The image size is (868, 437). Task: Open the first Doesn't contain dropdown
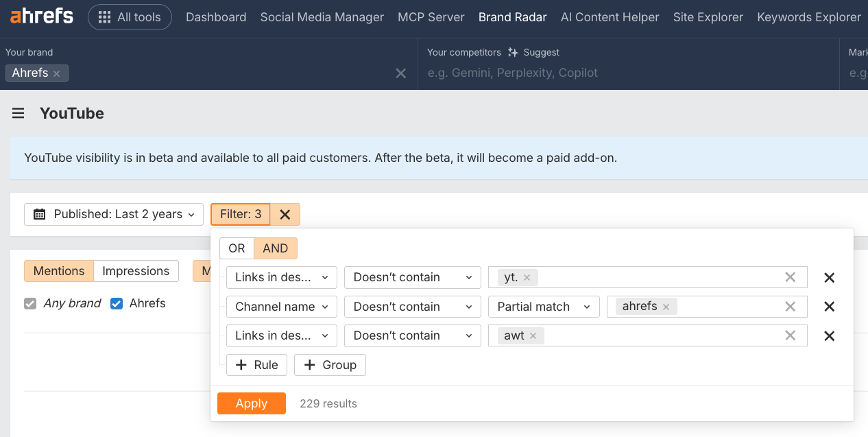tap(412, 277)
